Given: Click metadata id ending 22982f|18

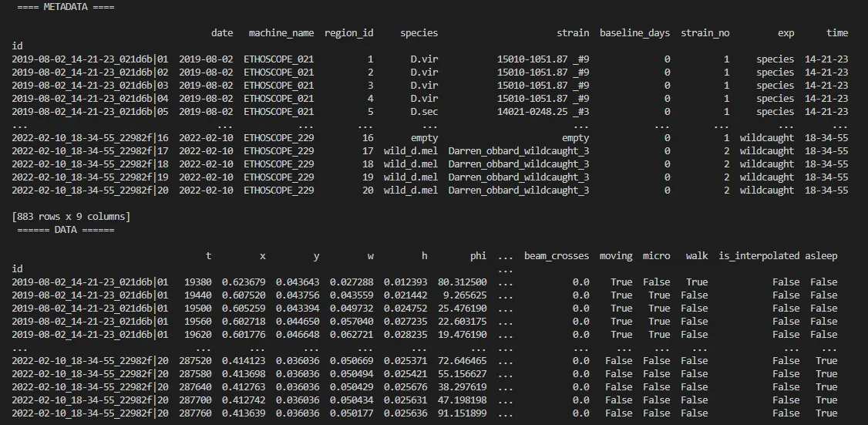Looking at the screenshot, I should pos(89,164).
